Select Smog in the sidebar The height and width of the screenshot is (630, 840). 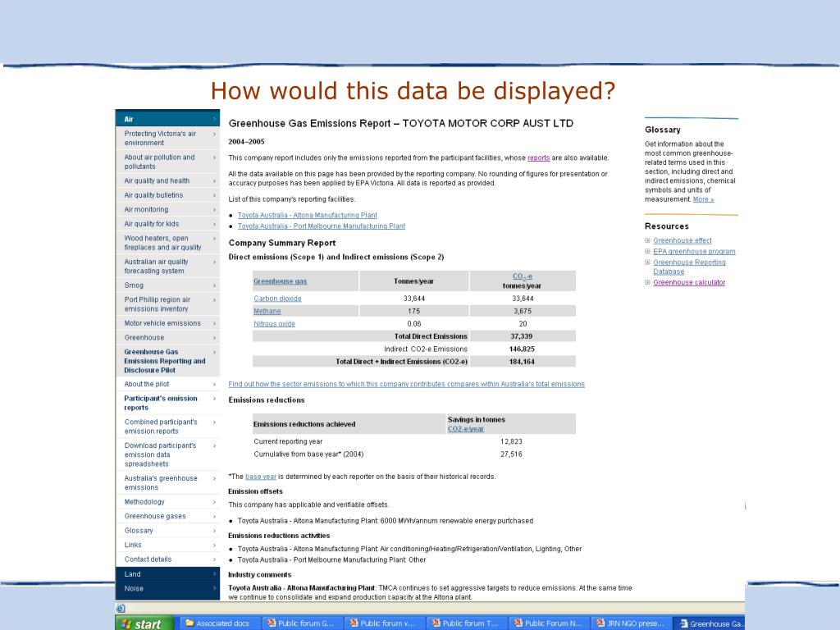click(x=167, y=285)
